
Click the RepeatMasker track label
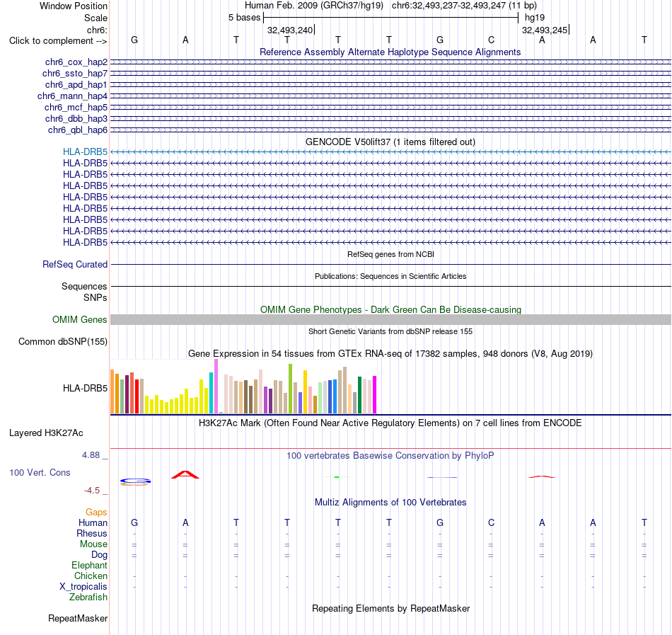click(78, 618)
